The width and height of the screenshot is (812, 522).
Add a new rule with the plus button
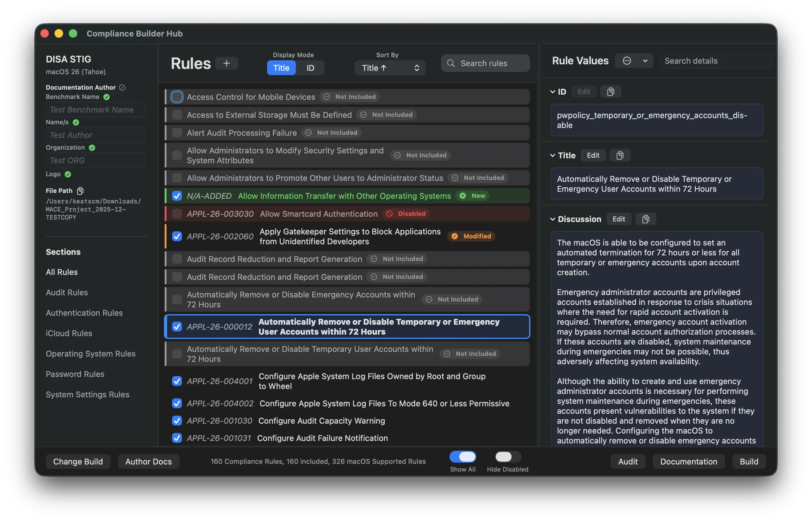pos(226,63)
